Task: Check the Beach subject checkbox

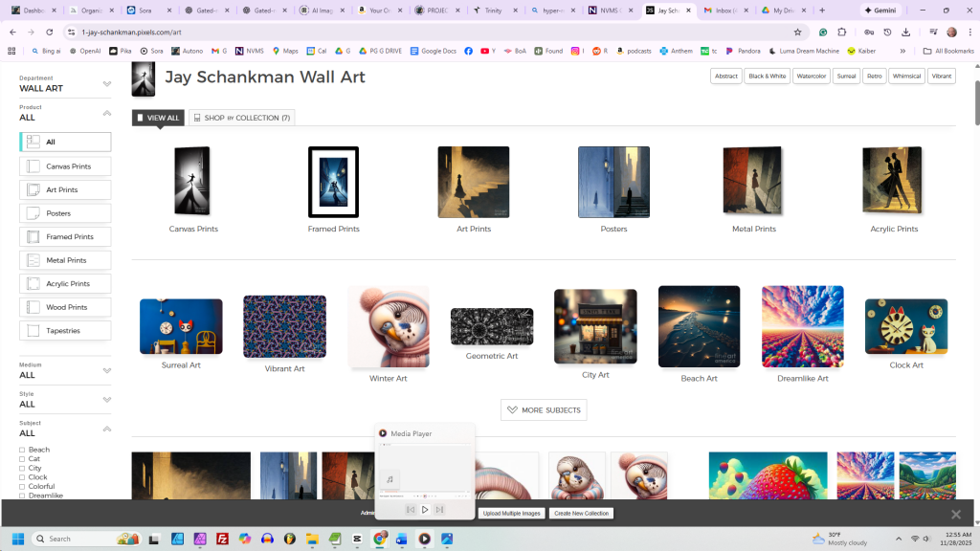Action: (22, 450)
